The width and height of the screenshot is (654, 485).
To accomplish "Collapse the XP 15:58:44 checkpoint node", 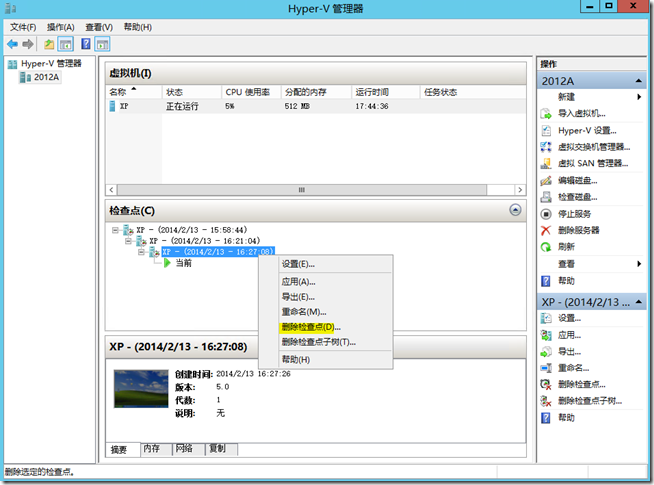I will [x=115, y=230].
